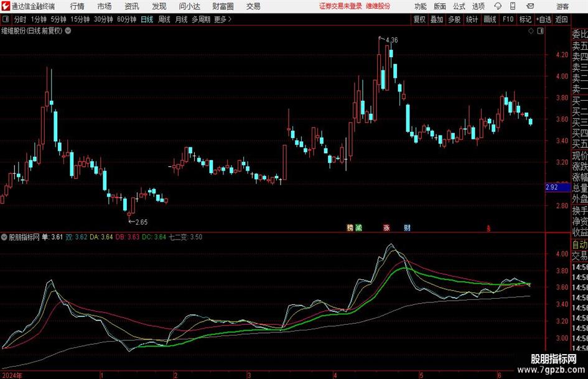Open the 行情 menu
The height and width of the screenshot is (379, 588).
[x=77, y=6]
